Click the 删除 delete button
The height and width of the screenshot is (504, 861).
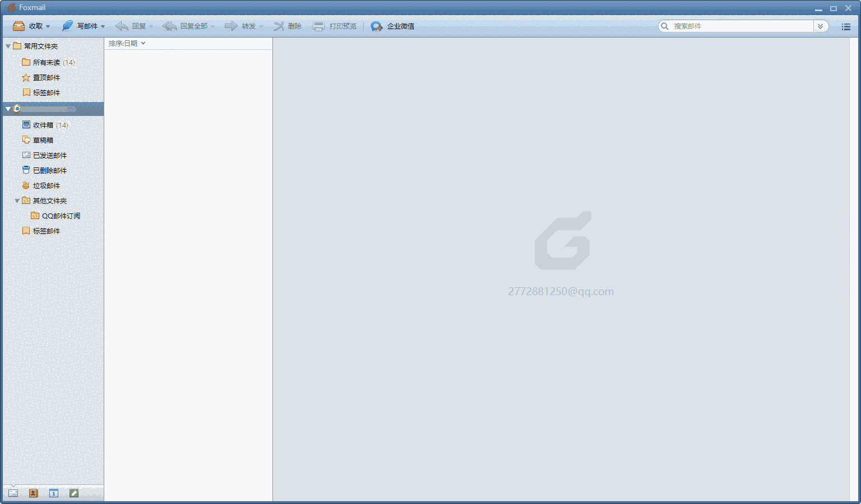click(x=288, y=26)
